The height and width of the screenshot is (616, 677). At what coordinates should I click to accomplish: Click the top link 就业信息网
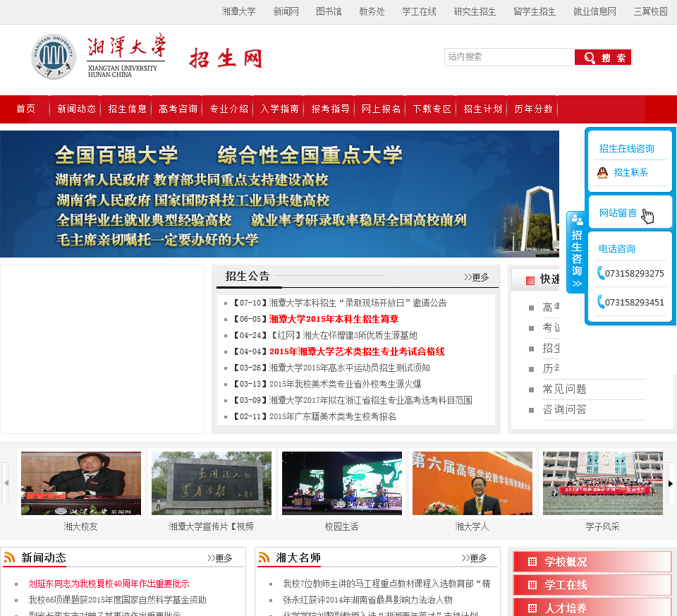pos(594,12)
